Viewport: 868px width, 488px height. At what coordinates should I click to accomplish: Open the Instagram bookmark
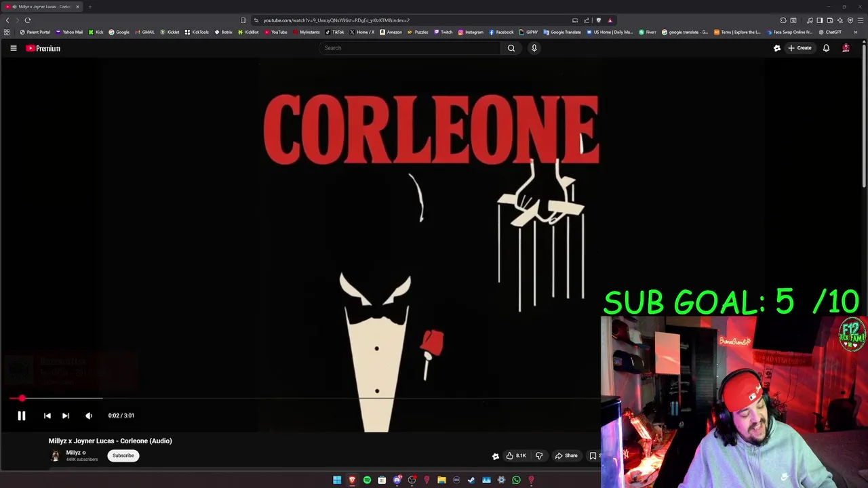[x=471, y=32]
